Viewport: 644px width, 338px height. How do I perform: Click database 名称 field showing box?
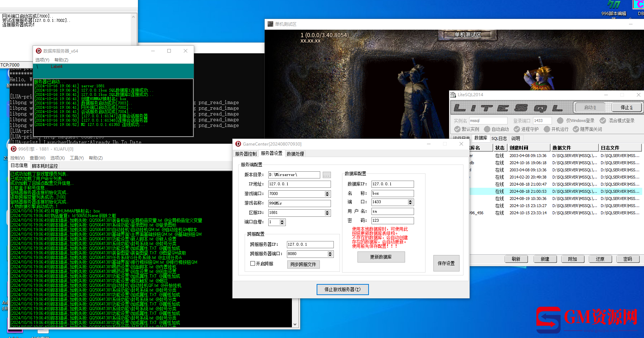[393, 193]
